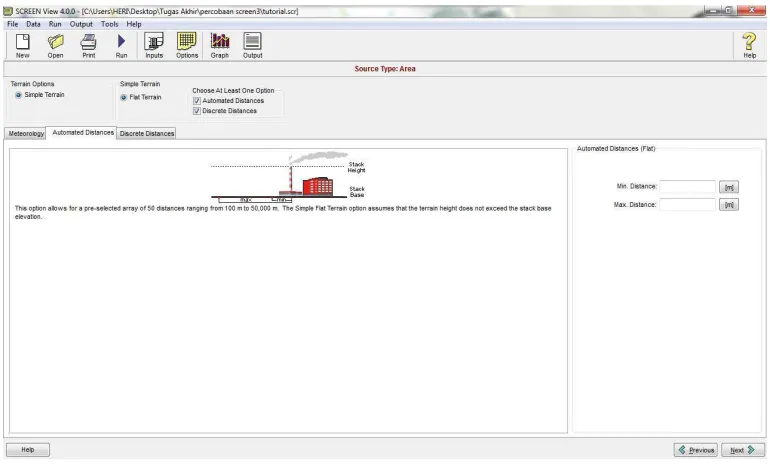This screenshot has height=464, width=770.
Task: Toggle the Discrete Distances checkbox
Action: tap(197, 111)
